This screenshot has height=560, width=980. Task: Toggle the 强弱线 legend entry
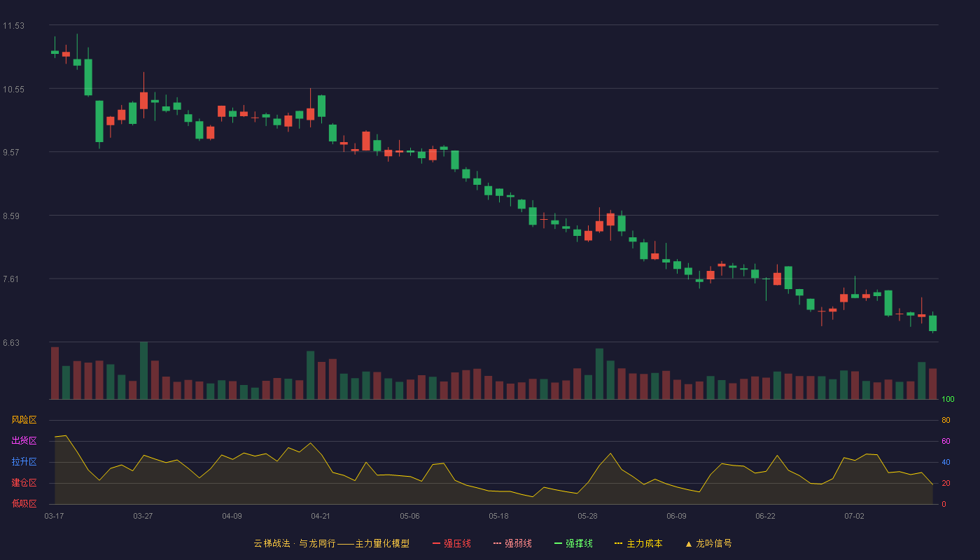(x=512, y=543)
